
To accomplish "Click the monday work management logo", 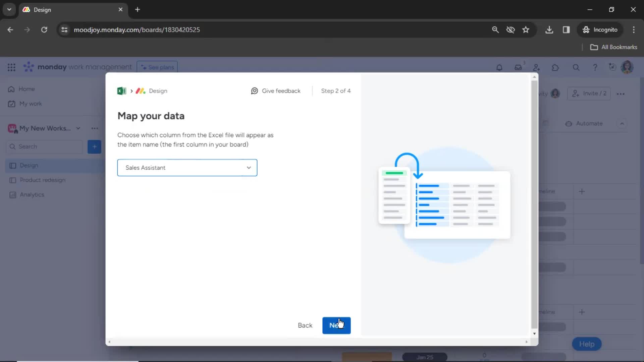I will tap(77, 67).
